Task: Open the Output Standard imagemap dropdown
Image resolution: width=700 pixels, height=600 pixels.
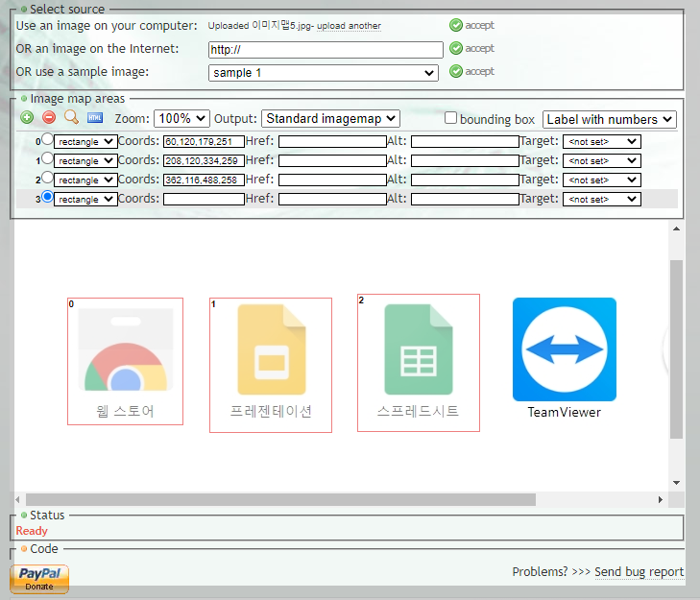Action: coord(330,119)
